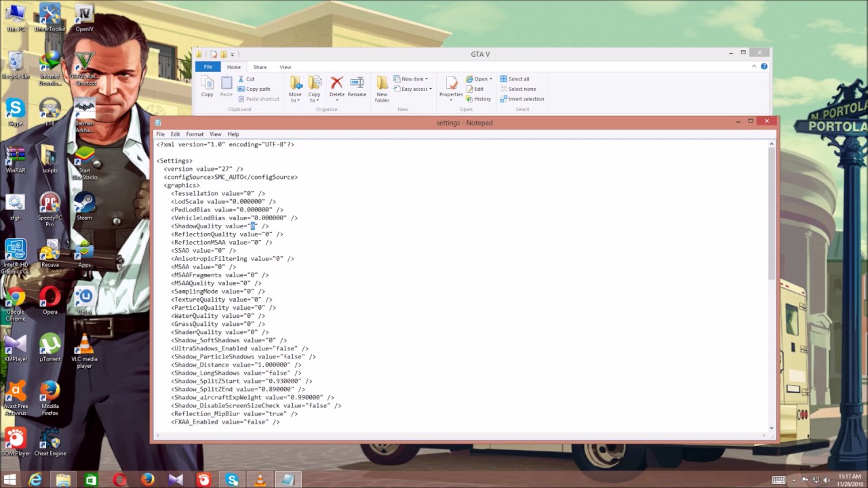Select Mozilla Firefox desktop icon
868x488 pixels.
coord(50,399)
